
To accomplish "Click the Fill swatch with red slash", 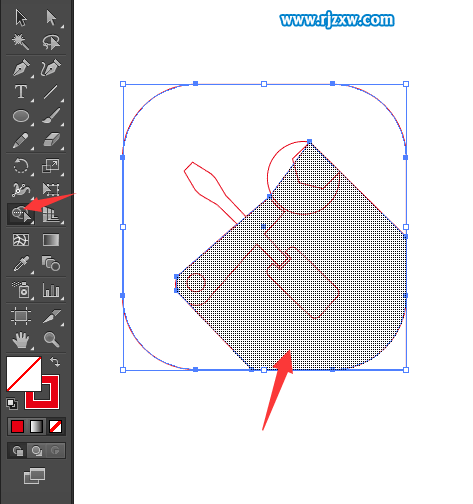I will coord(24,374).
